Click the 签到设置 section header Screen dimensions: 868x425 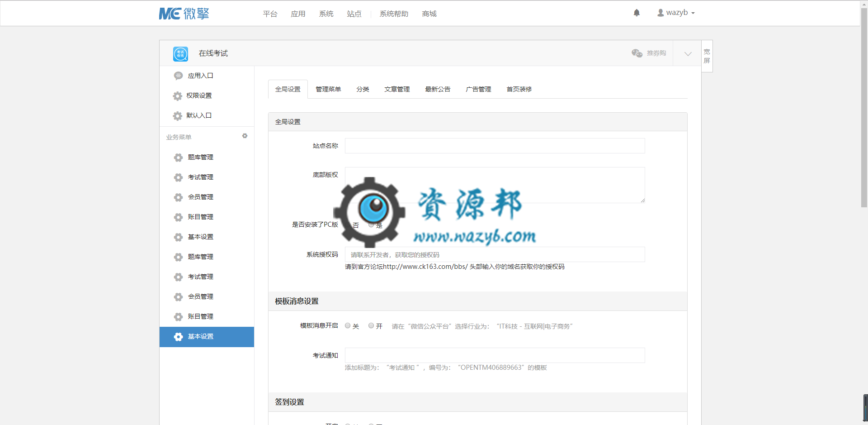[x=478, y=402]
